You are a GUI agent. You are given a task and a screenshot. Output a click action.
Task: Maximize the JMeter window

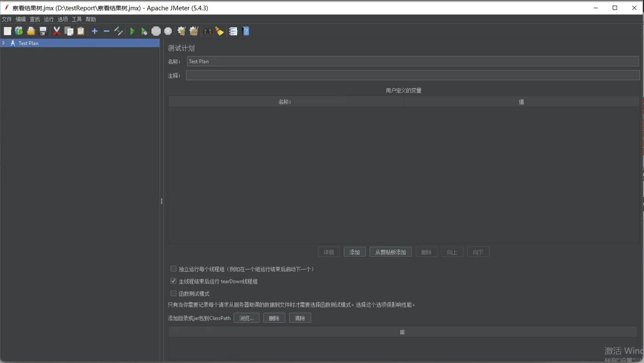[x=615, y=8]
